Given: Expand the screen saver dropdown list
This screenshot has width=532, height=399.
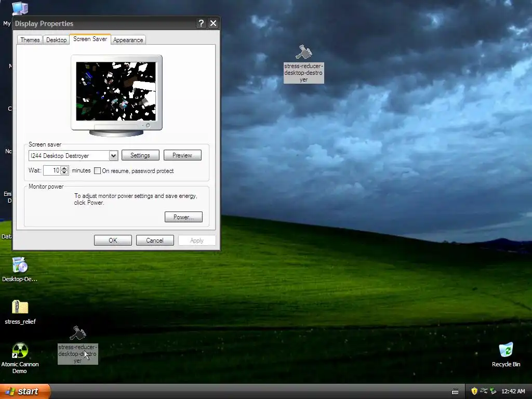Looking at the screenshot, I should point(113,156).
